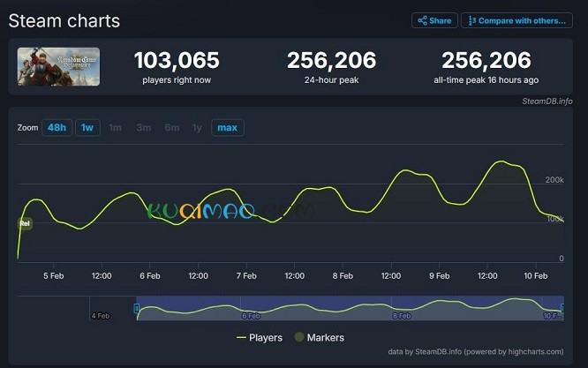Click the compare icon beside Compare text

click(472, 20)
